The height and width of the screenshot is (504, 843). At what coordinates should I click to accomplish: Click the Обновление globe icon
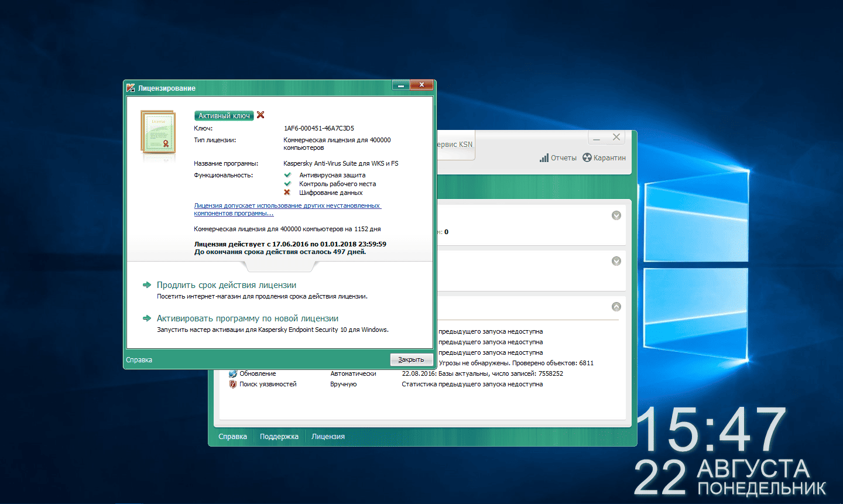click(233, 373)
